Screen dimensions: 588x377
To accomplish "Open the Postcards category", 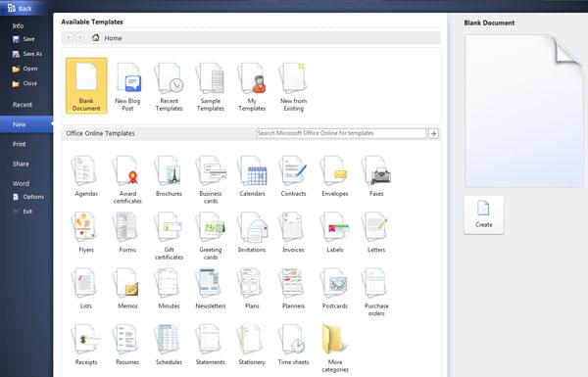I will (x=335, y=289).
